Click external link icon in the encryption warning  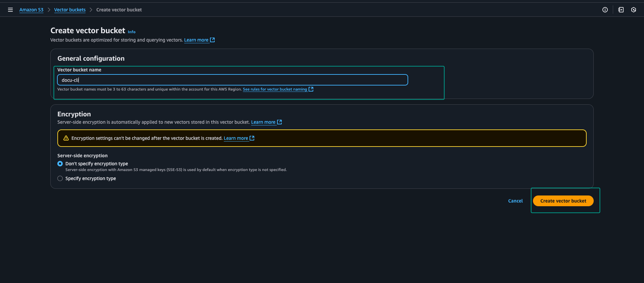[x=252, y=138]
